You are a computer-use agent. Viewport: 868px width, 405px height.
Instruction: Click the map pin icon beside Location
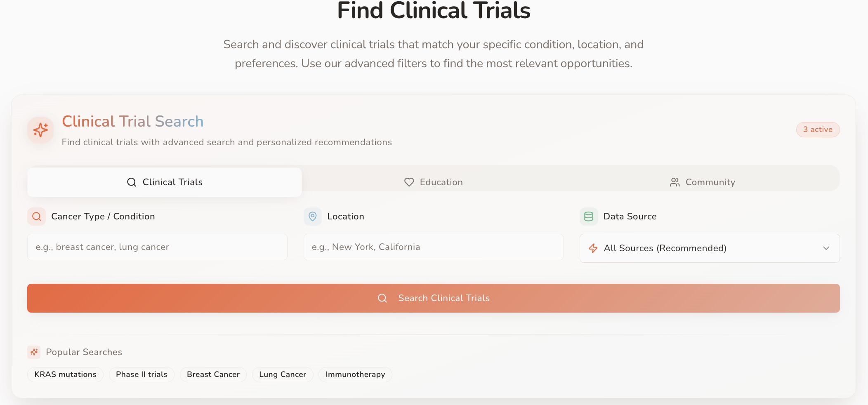tap(313, 217)
